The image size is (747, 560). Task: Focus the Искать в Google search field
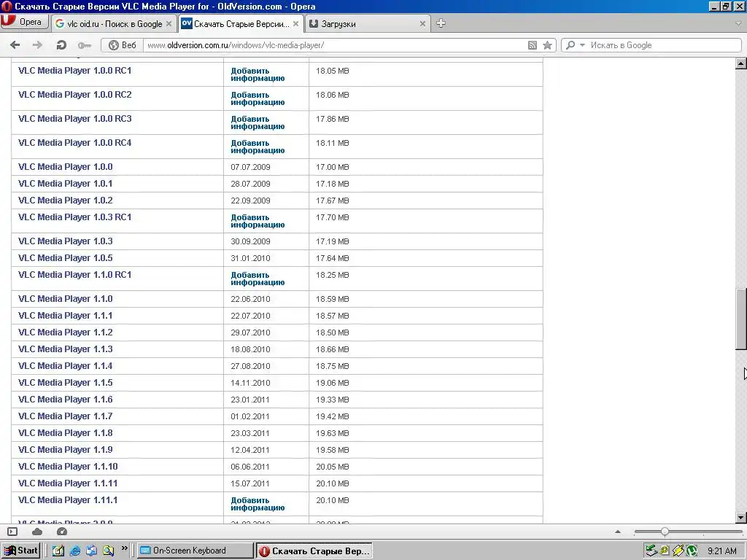pyautogui.click(x=664, y=45)
